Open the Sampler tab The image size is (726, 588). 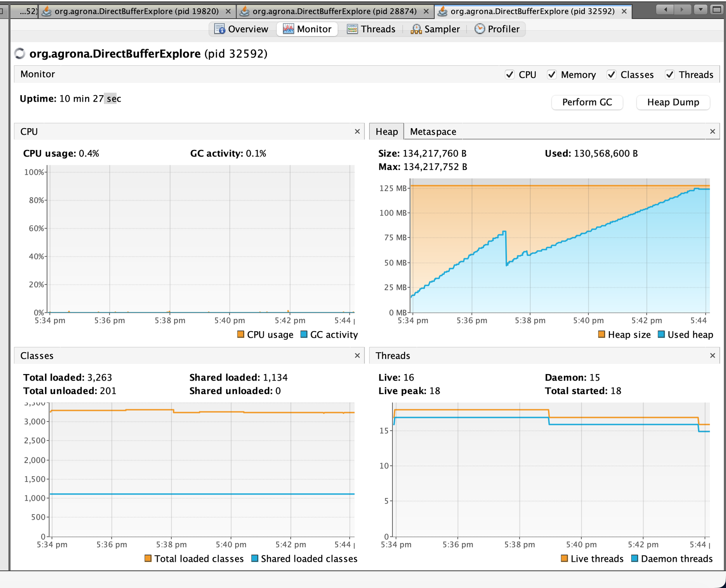435,29
